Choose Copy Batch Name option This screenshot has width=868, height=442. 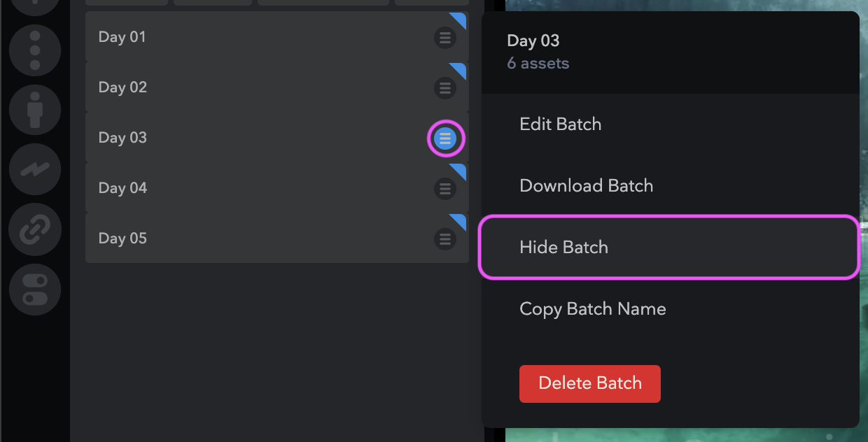point(670,309)
